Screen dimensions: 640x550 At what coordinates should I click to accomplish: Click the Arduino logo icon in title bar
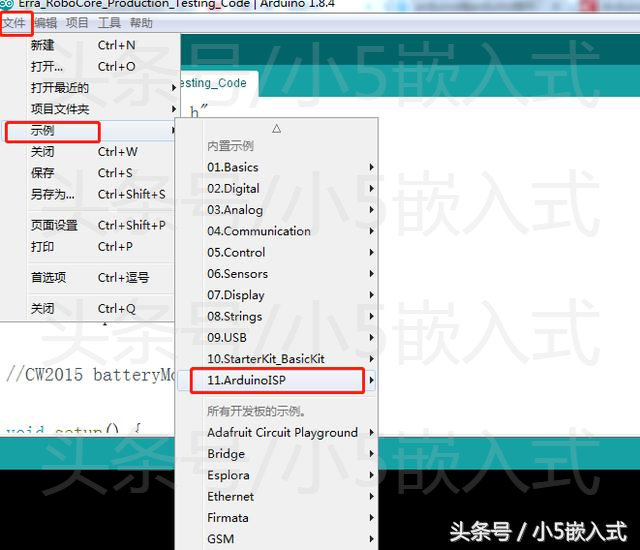click(x=7, y=4)
